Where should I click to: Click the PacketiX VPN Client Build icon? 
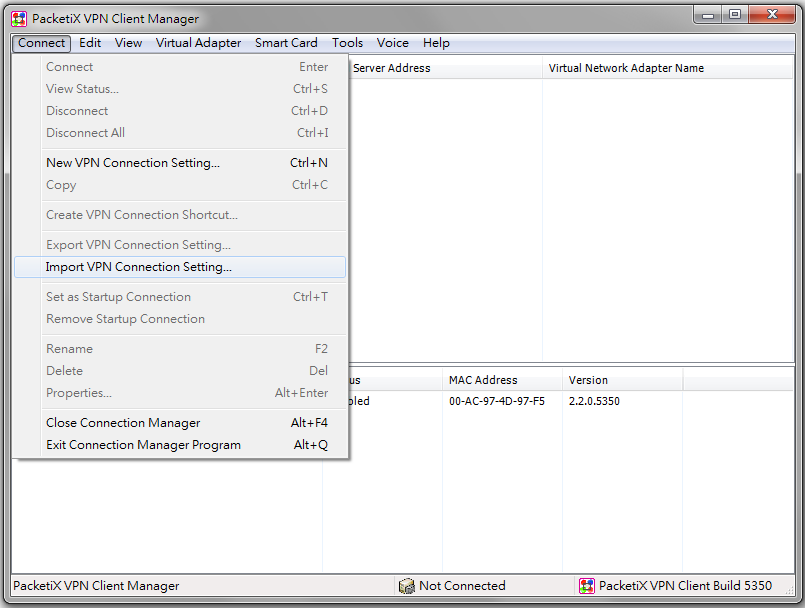[x=586, y=585]
